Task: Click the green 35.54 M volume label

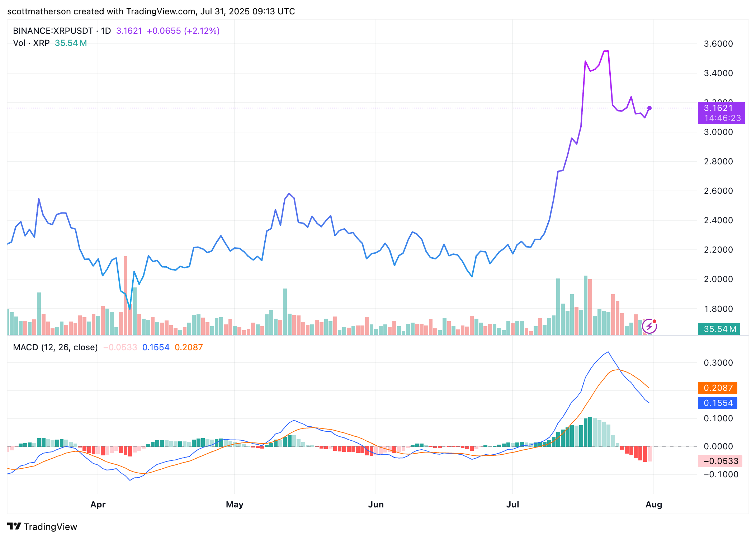Action: [719, 329]
